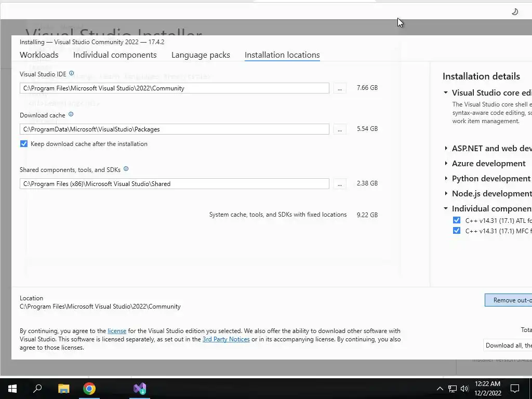Screen dimensions: 532x399
Task: Click info icon beside Shared components label
Action: click(x=126, y=169)
